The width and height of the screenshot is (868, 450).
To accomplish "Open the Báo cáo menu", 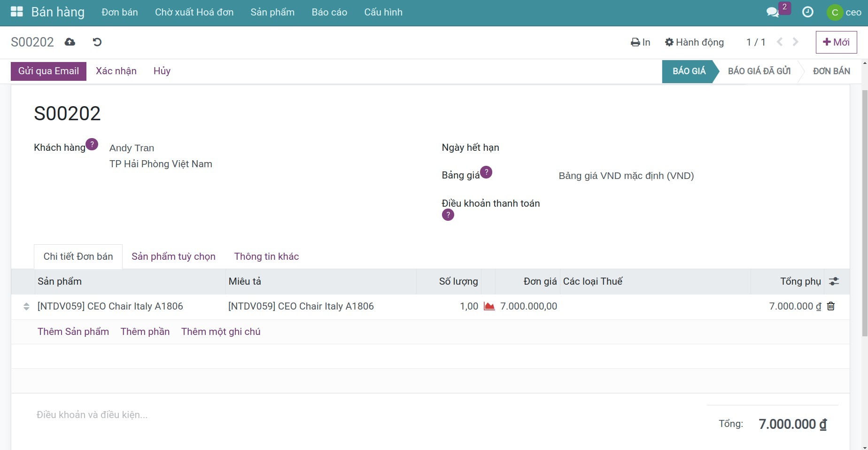I will (x=329, y=12).
